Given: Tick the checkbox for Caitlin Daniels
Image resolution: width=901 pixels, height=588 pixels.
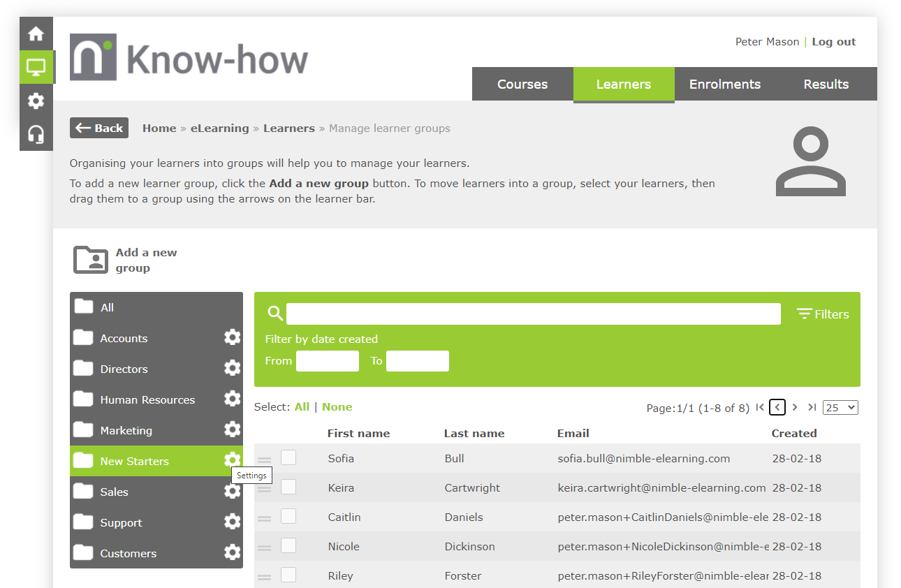Looking at the screenshot, I should (x=288, y=516).
